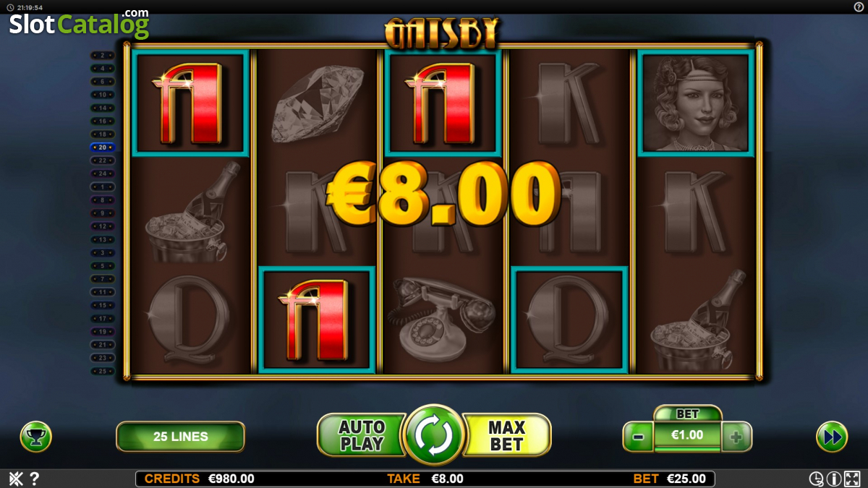Click the AUTO PLAY button
This screenshot has height=488, width=868.
361,435
